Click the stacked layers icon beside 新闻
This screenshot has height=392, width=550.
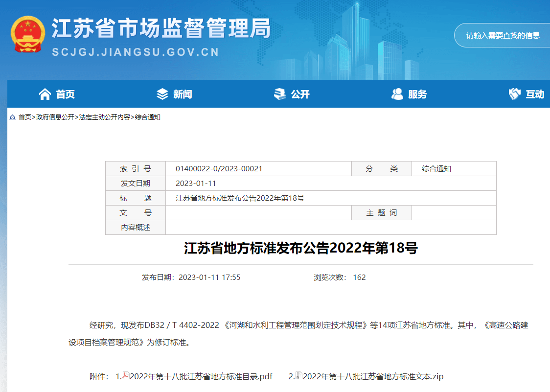tap(162, 94)
